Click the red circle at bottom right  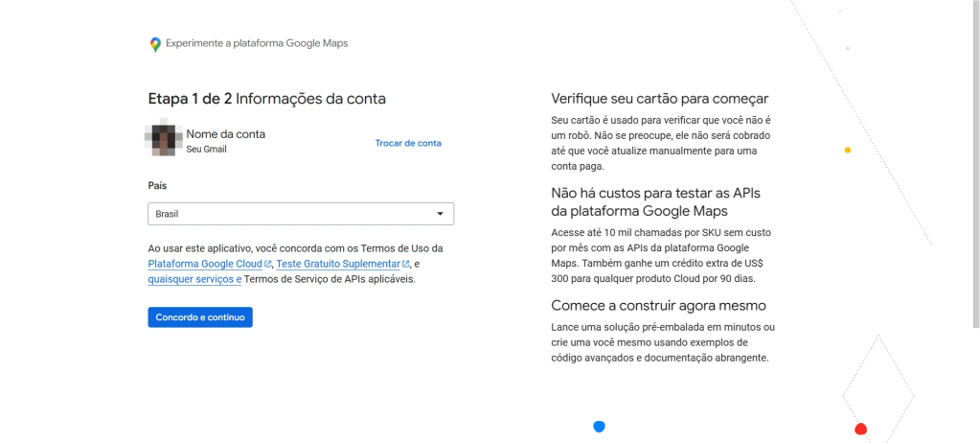pyautogui.click(x=860, y=429)
